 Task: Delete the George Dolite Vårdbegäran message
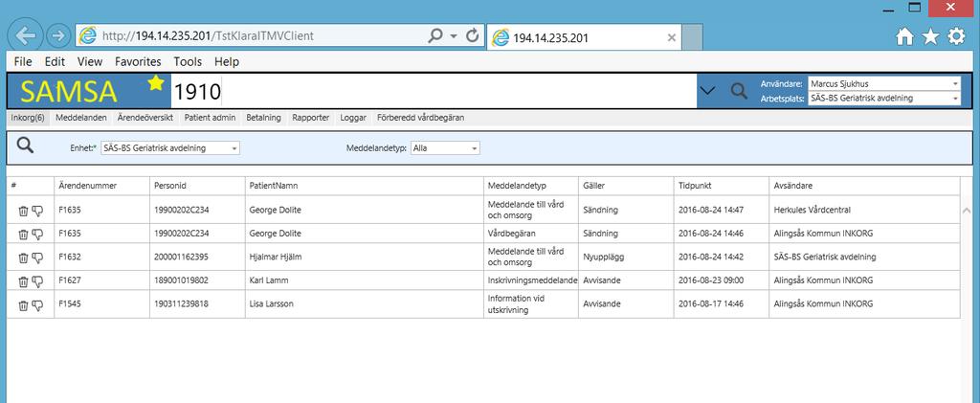click(x=23, y=234)
